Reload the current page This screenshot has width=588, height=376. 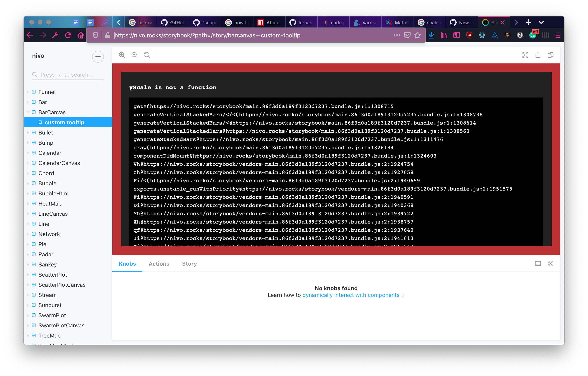(x=68, y=35)
